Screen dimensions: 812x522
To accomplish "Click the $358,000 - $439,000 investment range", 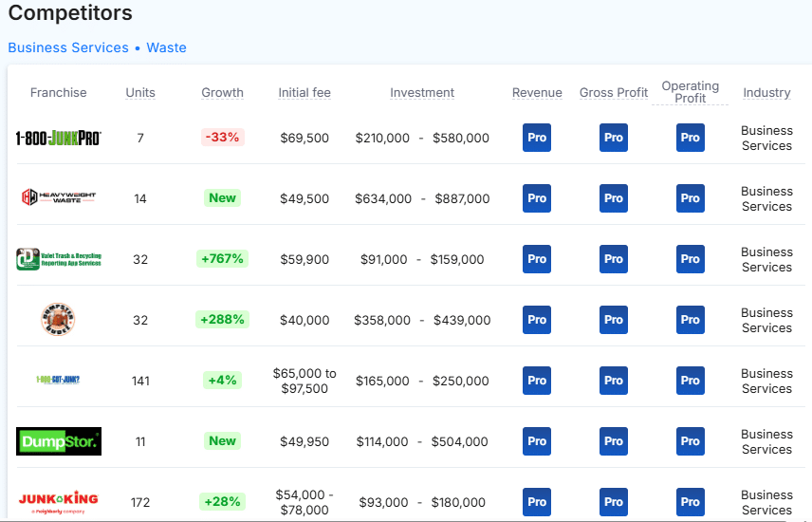I will (422, 320).
